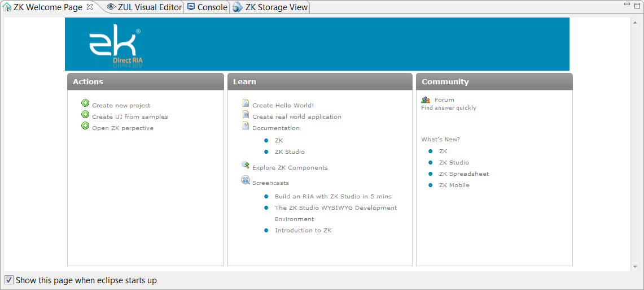Viewport: 644px width, 290px height.
Task: Click the What's New? heading
Action: tap(441, 140)
